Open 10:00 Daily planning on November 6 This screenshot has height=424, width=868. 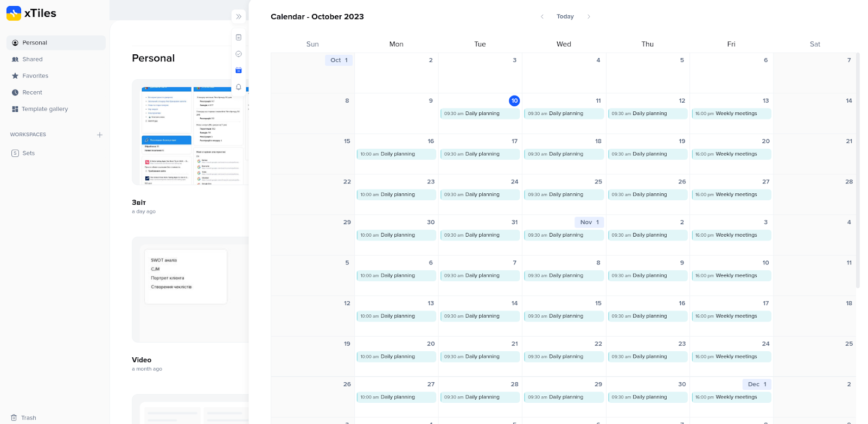click(x=396, y=276)
